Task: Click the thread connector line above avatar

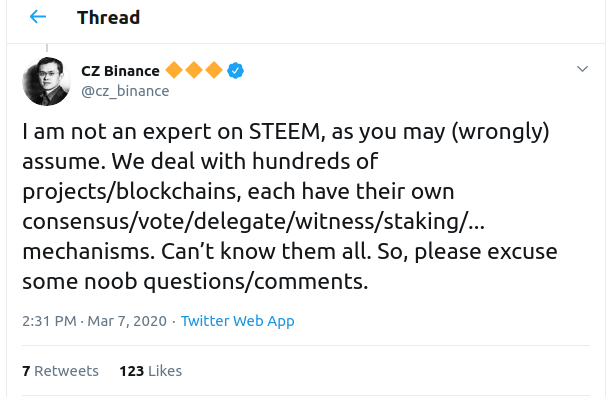Action: (x=47, y=48)
